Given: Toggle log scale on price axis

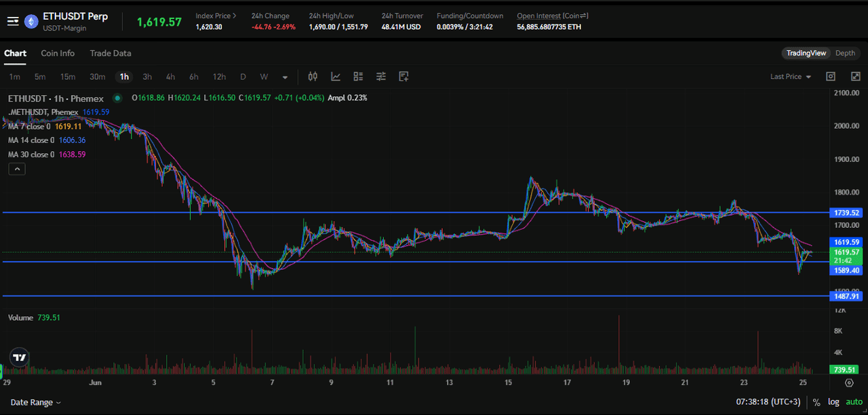Looking at the screenshot, I should (x=833, y=402).
